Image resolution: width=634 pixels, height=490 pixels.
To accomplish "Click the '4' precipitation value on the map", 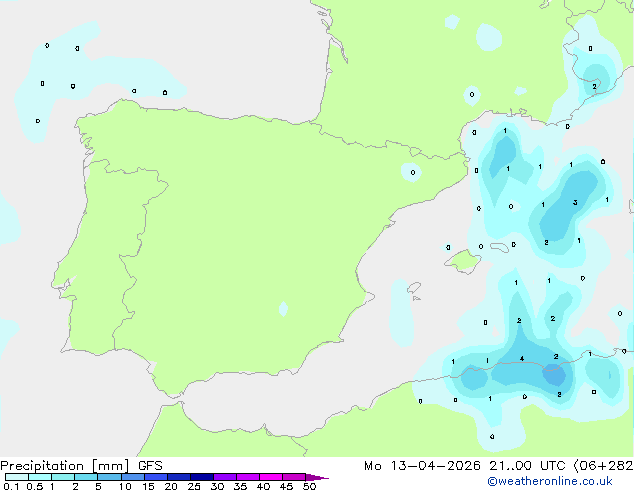I will [x=522, y=359].
